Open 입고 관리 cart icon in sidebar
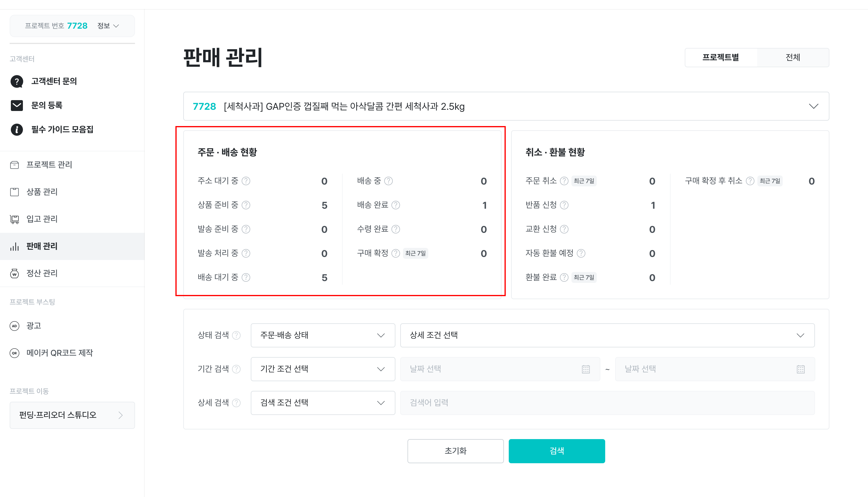 [14, 219]
